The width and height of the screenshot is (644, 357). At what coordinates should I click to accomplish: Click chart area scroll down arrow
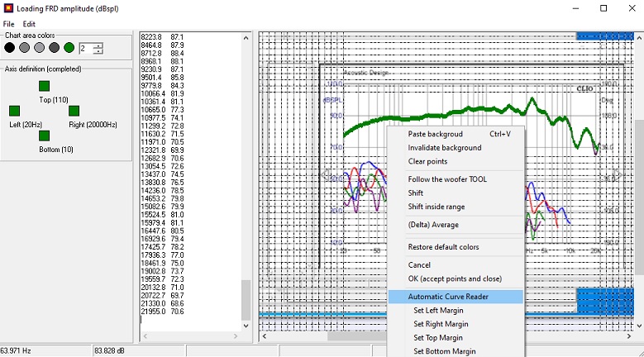tap(639, 326)
